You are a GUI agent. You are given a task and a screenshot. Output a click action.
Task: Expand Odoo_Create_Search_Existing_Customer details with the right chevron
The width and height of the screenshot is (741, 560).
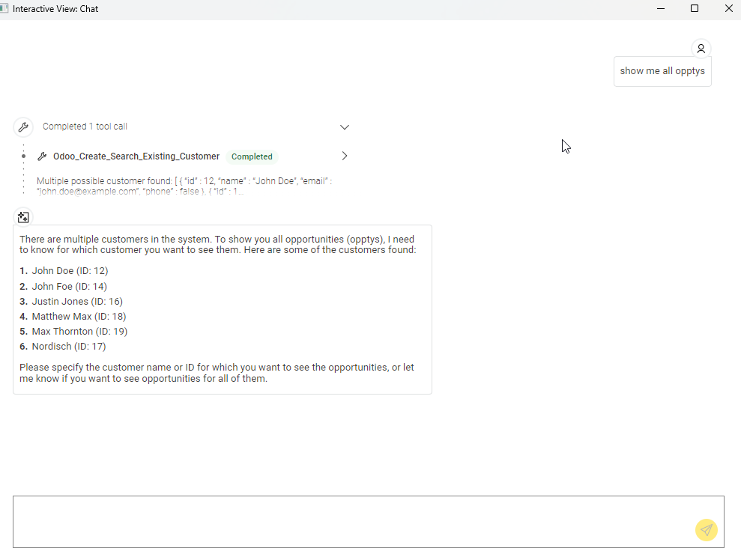345,156
